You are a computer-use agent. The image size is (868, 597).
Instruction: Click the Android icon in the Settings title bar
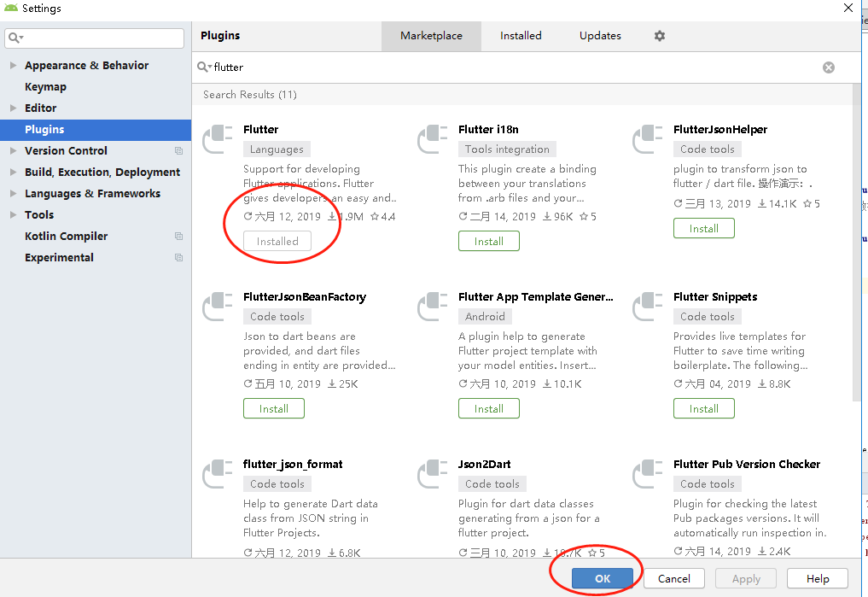(x=11, y=8)
